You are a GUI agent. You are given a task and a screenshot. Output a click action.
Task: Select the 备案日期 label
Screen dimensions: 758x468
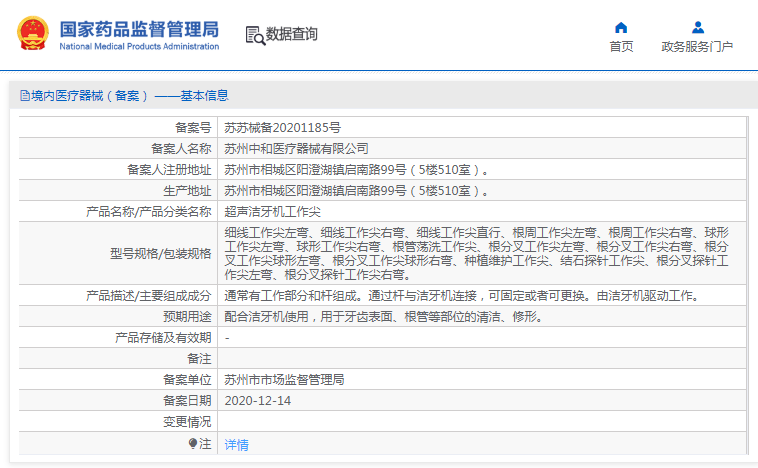187,401
